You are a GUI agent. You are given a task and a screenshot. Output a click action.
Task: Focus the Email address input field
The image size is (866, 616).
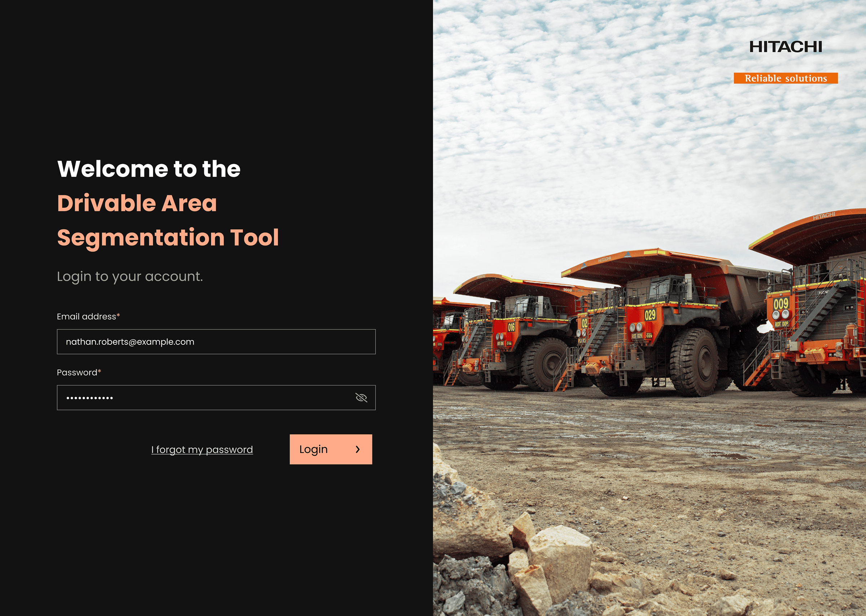coord(216,342)
